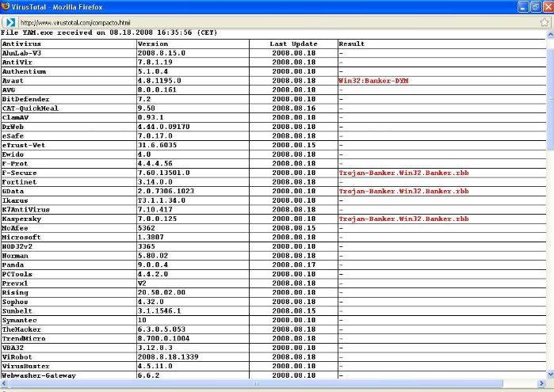The width and height of the screenshot is (554, 392).
Task: Click the K7AntiVirus row name
Action: (x=26, y=209)
